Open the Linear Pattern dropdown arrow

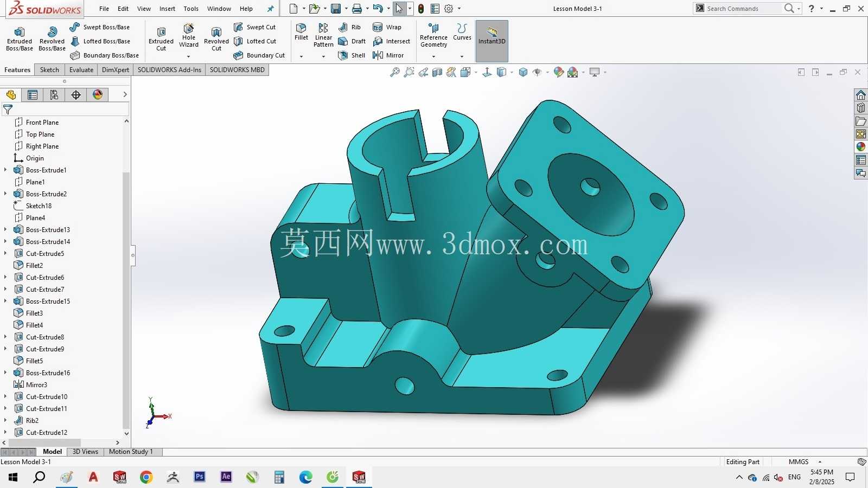click(x=323, y=56)
